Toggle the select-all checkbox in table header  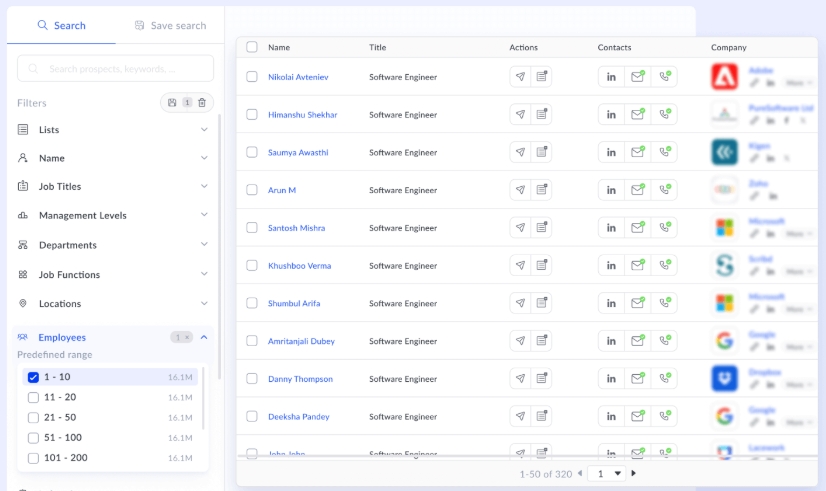coord(252,47)
